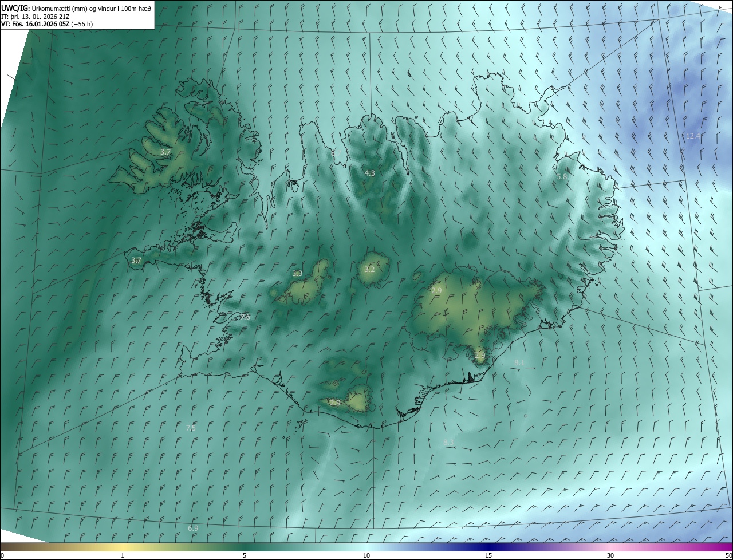Click the 4.3 value label
This screenshot has height=560, width=733.
point(370,173)
